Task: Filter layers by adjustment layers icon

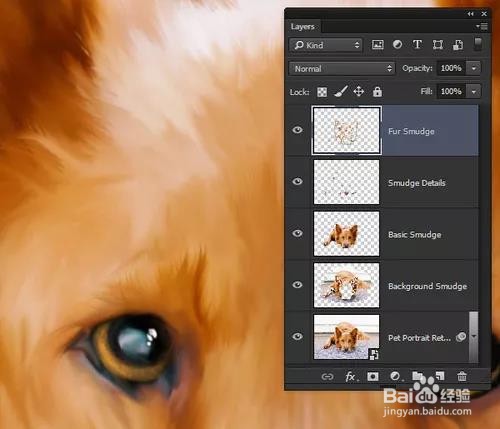Action: tap(397, 45)
